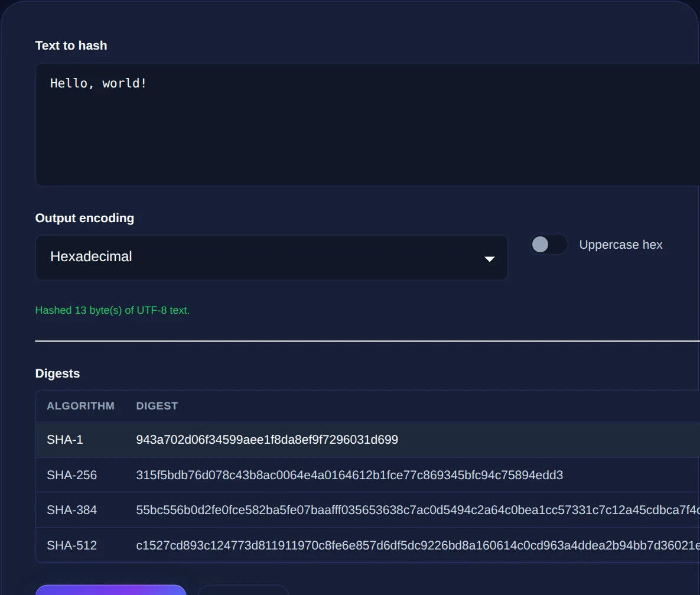Click the DIGEST column header
Viewport: 700px width, 595px height.
pos(157,405)
